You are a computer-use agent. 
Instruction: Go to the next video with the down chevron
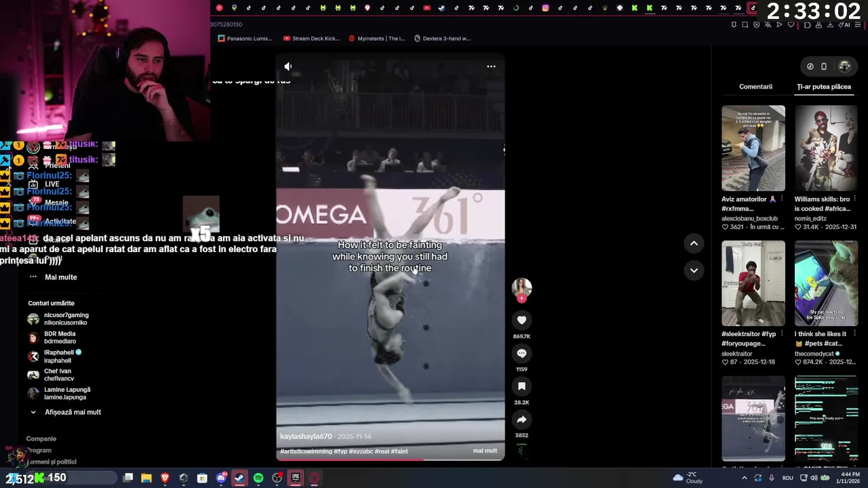(x=694, y=270)
